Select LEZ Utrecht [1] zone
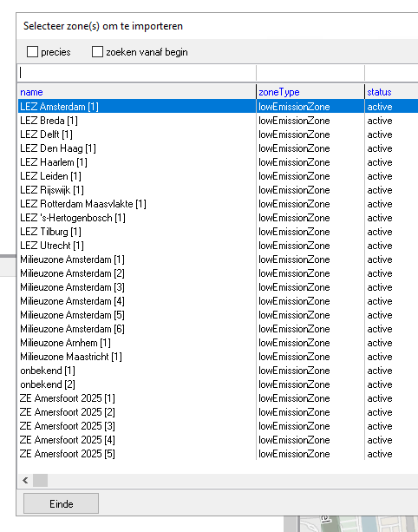Viewport: 418px width, 532px height. coord(218,246)
